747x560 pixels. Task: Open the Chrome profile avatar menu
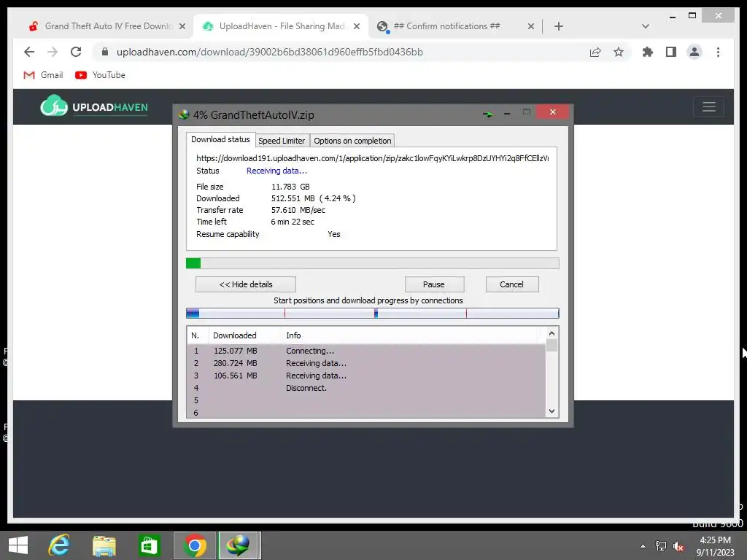coord(694,52)
